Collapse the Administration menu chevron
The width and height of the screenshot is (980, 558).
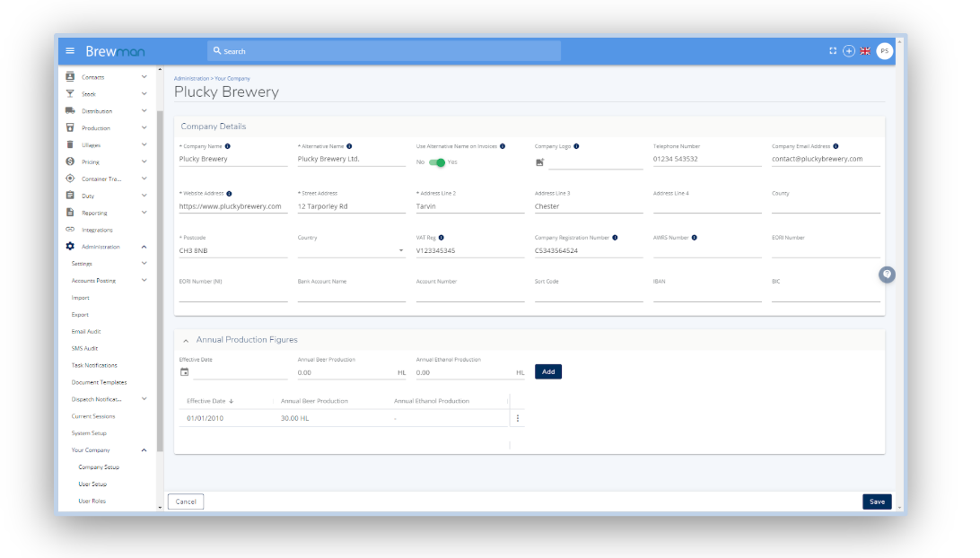click(x=144, y=247)
